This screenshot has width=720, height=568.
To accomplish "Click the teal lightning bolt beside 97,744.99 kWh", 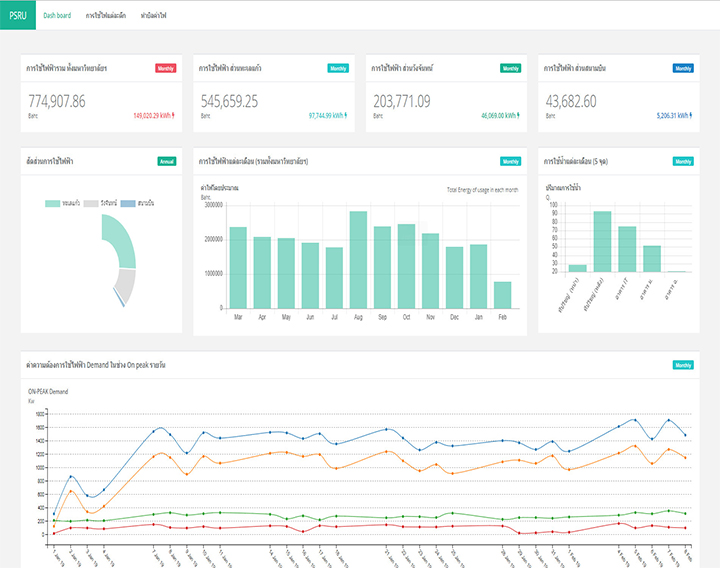I will click(x=346, y=115).
